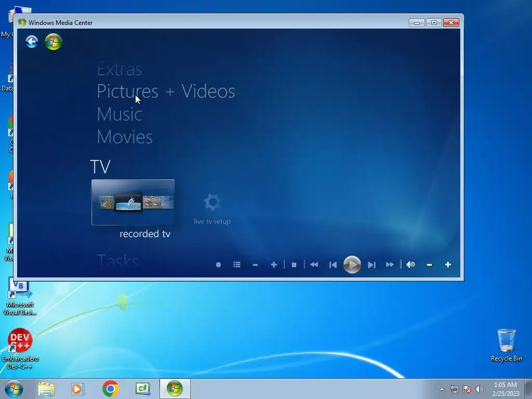Click the system tray volume speaker icon

pos(479,389)
